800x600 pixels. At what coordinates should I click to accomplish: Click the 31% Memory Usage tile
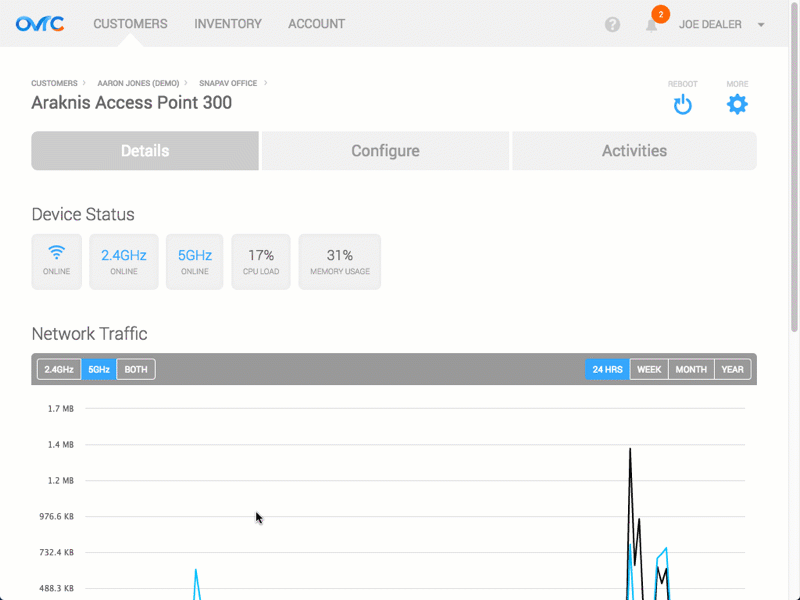340,262
